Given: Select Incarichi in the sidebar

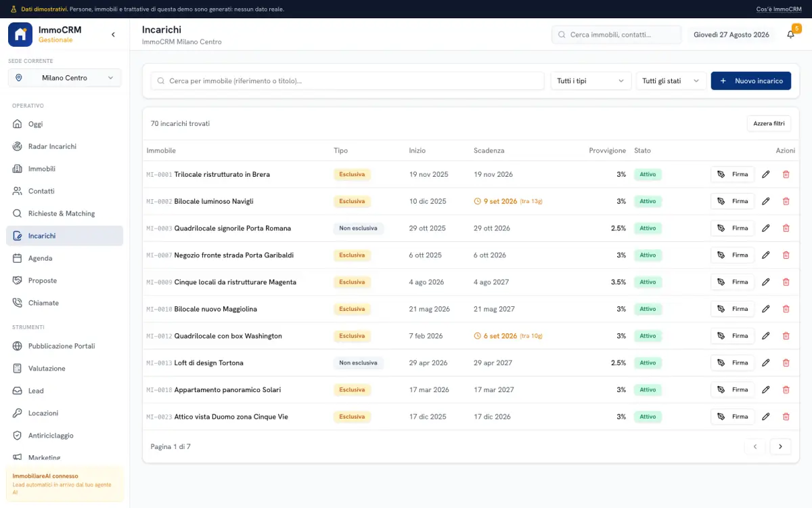Looking at the screenshot, I should click(x=65, y=236).
